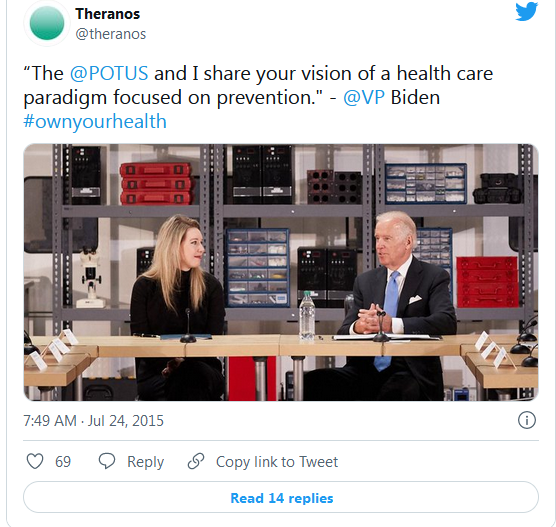
Task: Open the tweet timestamp Jul 24, 2015
Action: point(126,421)
